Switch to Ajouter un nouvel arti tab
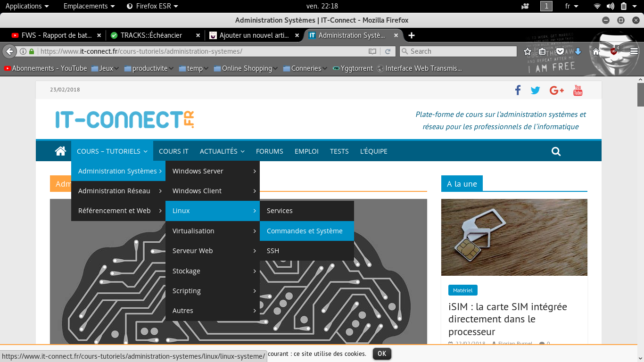 coord(254,35)
